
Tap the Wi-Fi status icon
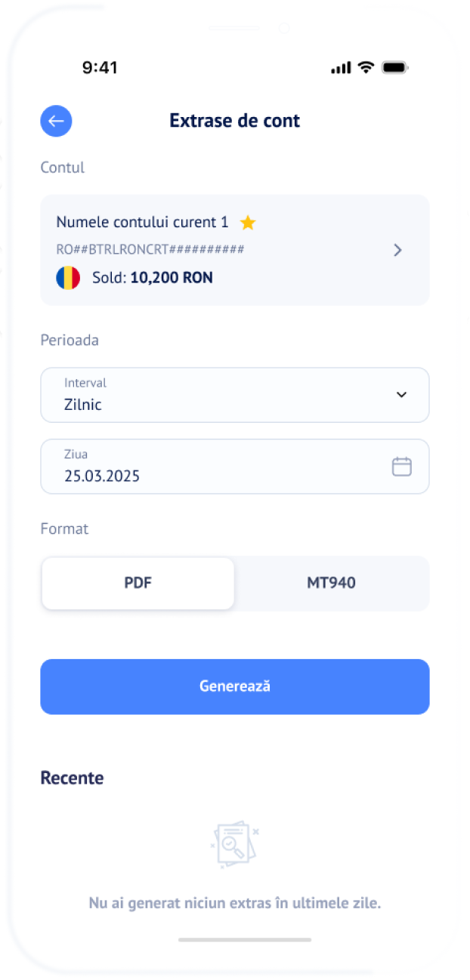tap(366, 68)
